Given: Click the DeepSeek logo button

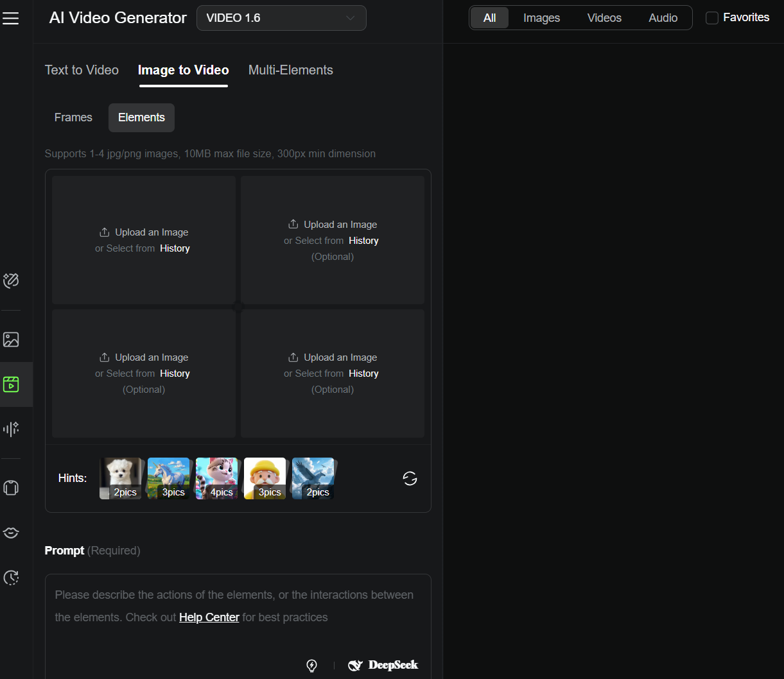Looking at the screenshot, I should pos(383,665).
